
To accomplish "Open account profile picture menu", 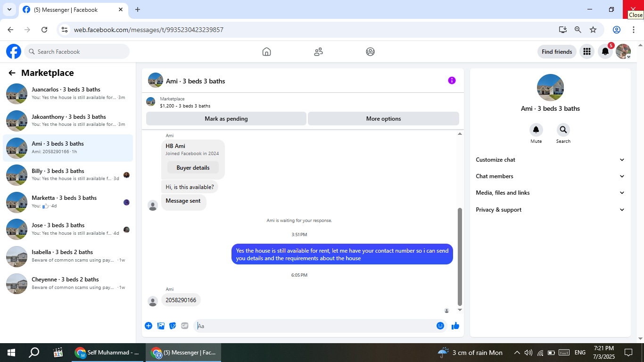I will pos(623,51).
